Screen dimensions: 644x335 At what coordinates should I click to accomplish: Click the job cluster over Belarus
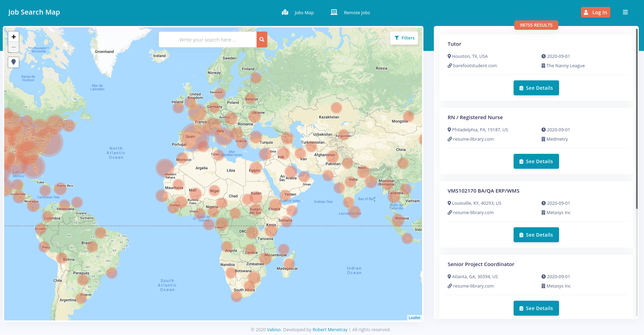coord(250,99)
